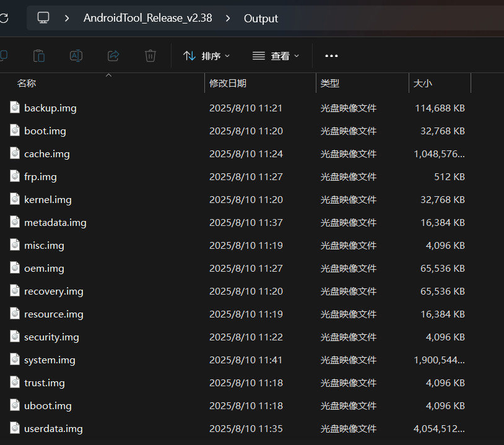Select the backup.img file icon
This screenshot has height=445, width=504.
click(15, 107)
